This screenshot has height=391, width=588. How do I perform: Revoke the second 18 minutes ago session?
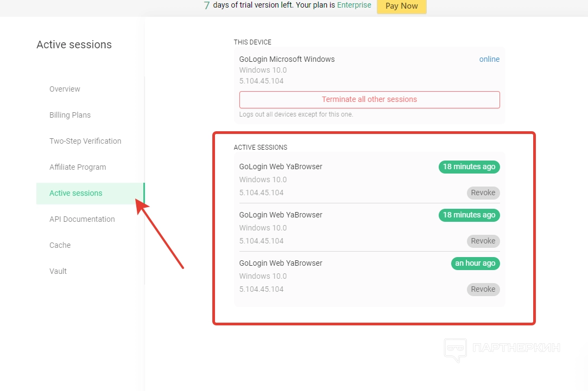tap(483, 241)
